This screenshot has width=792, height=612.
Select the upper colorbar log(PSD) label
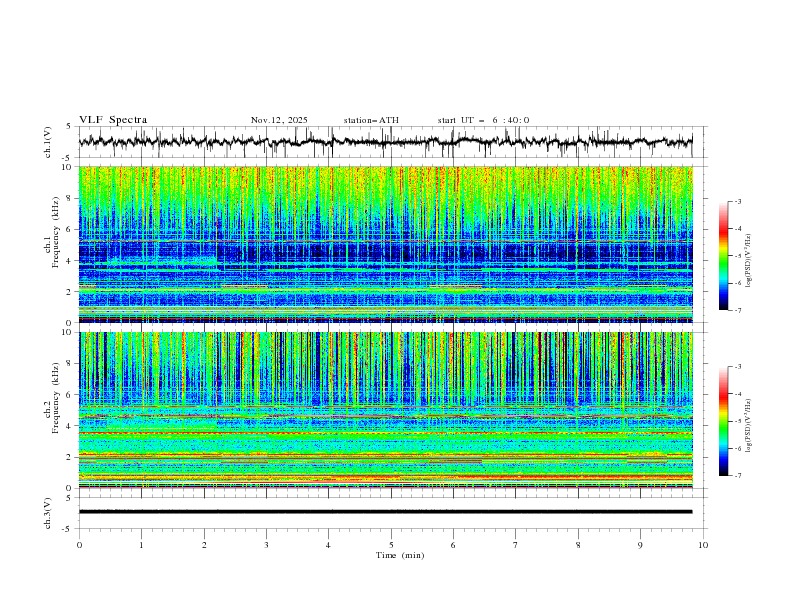point(749,261)
